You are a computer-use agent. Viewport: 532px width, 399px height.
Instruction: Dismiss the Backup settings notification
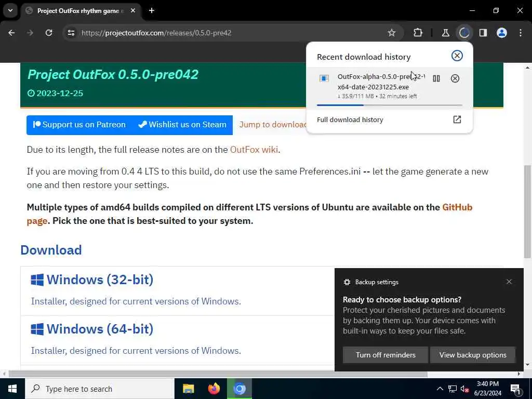509,282
